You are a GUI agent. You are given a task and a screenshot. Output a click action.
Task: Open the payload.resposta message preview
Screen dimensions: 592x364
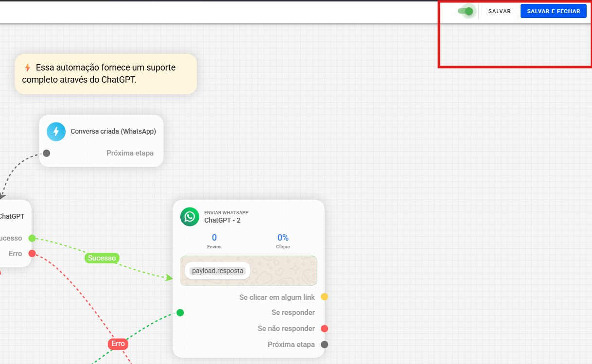[x=218, y=271]
